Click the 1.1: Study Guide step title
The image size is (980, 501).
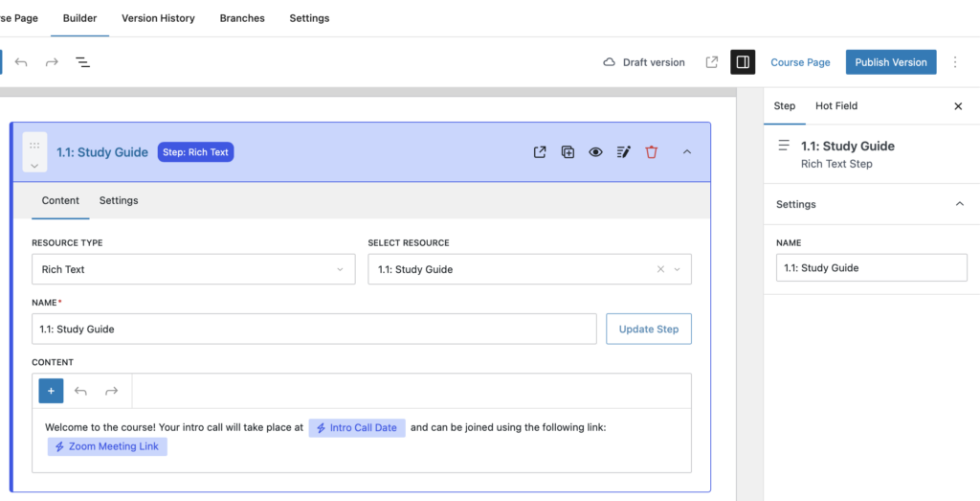point(102,152)
